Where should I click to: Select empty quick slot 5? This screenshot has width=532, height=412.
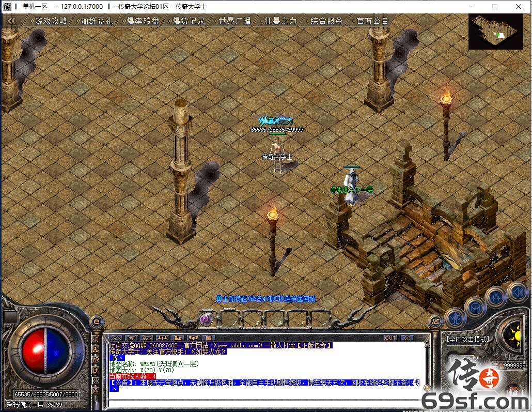pos(299,319)
